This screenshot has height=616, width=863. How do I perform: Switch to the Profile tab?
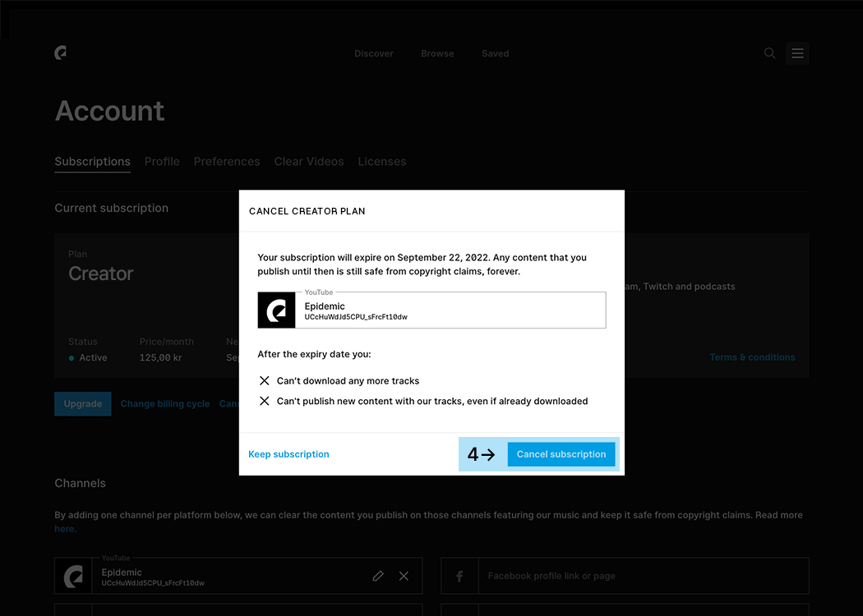click(162, 162)
